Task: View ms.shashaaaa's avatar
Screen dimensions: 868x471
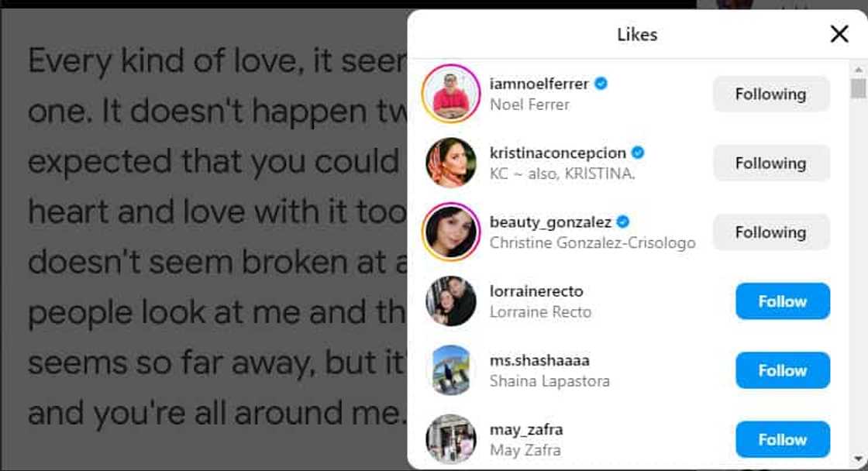Action: [x=450, y=370]
